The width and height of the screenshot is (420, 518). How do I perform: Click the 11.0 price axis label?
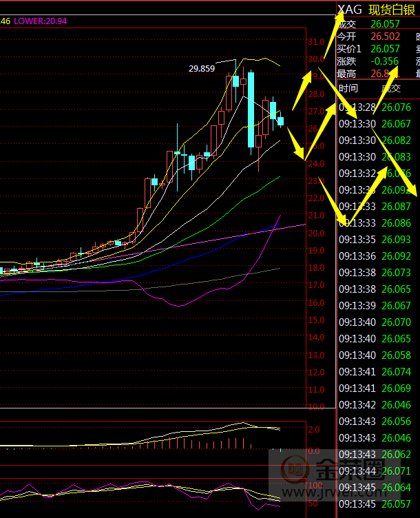(x=316, y=389)
